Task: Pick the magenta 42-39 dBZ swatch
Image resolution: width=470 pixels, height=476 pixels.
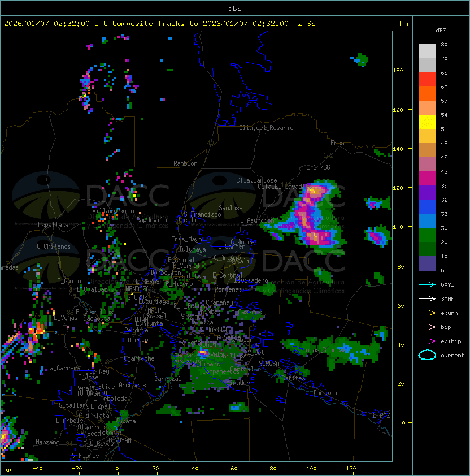Action: (427, 179)
